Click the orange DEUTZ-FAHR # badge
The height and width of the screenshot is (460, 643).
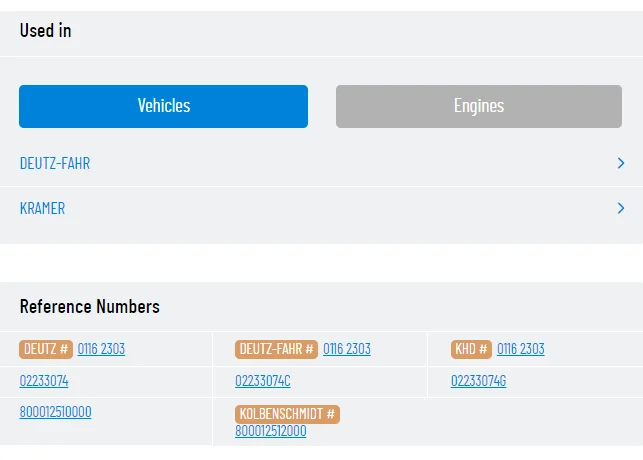click(x=277, y=349)
